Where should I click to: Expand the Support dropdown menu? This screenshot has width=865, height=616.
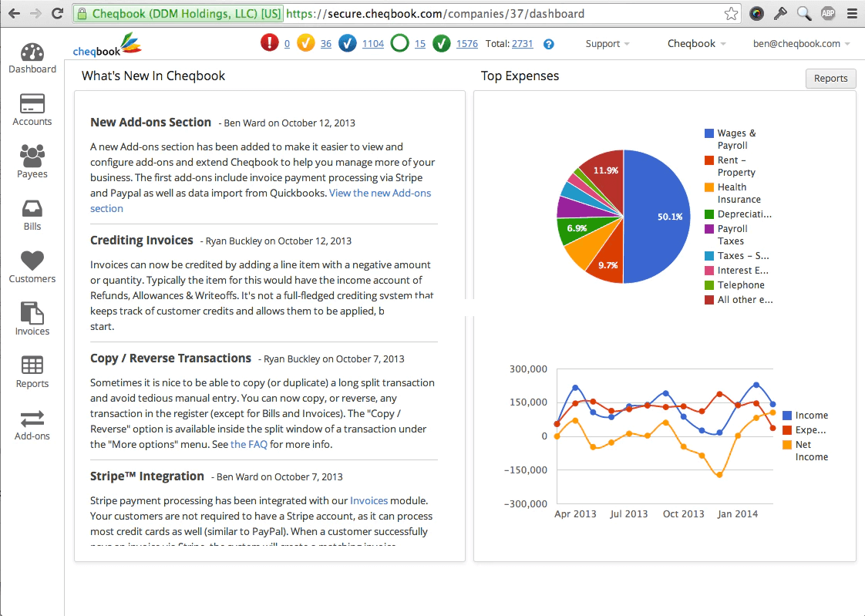point(608,44)
